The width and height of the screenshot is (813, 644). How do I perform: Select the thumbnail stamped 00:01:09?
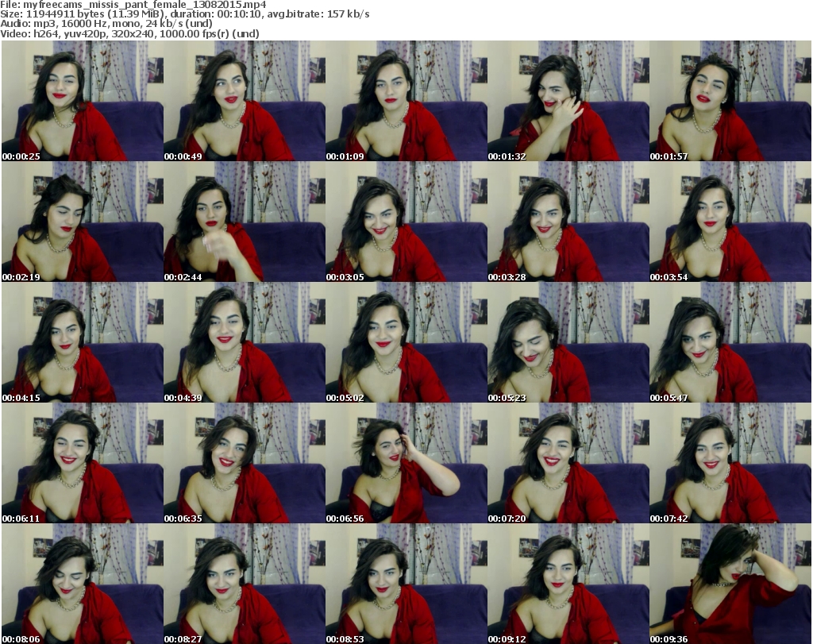pyautogui.click(x=406, y=101)
